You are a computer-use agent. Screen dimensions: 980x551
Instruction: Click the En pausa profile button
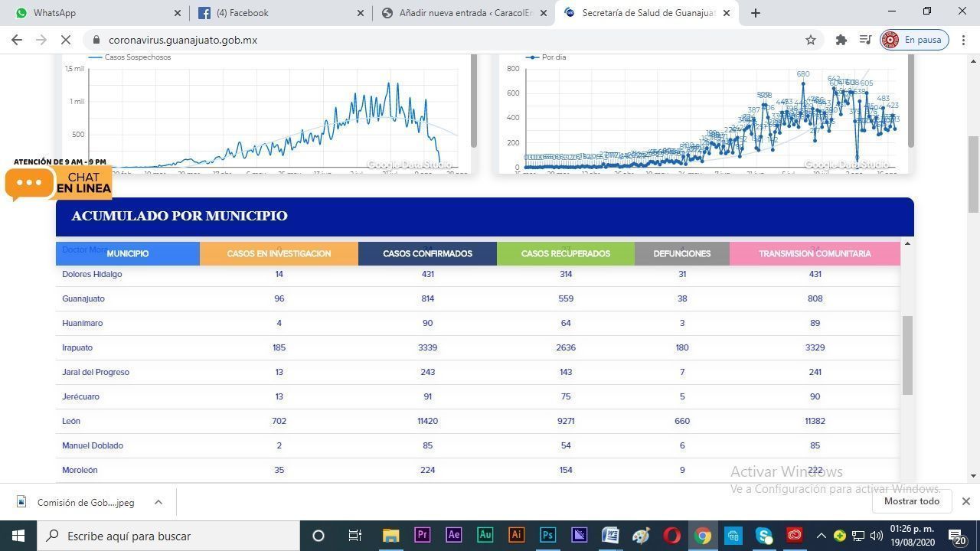(914, 40)
